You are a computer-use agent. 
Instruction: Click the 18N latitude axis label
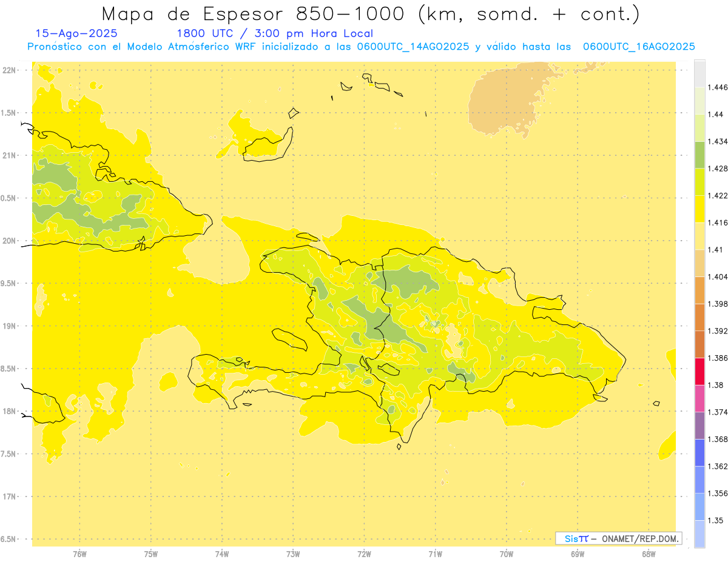click(9, 411)
